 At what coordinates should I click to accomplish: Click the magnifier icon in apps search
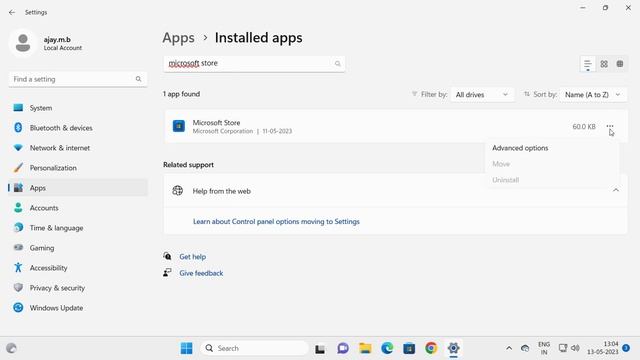click(338, 64)
